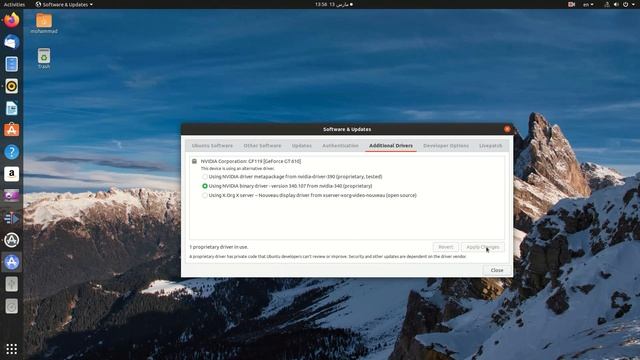Click the Software Updater dock icon

click(x=11, y=240)
